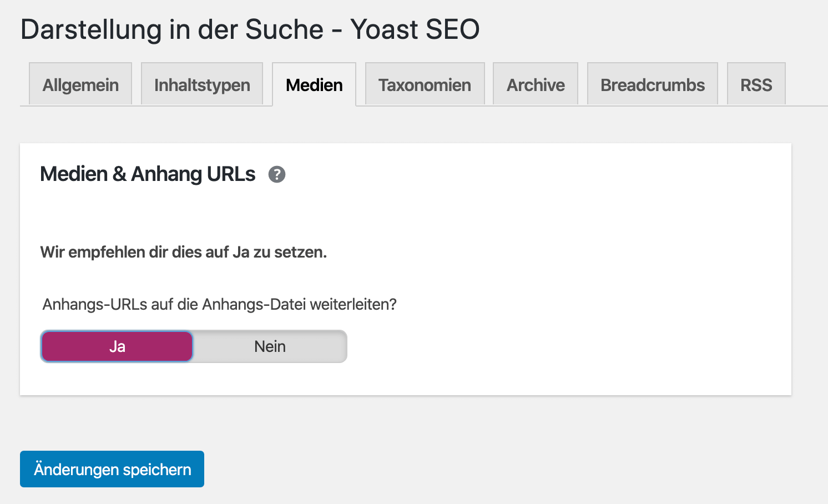The image size is (828, 504).
Task: Set attachment redirect toggle to Ja
Action: tap(117, 346)
